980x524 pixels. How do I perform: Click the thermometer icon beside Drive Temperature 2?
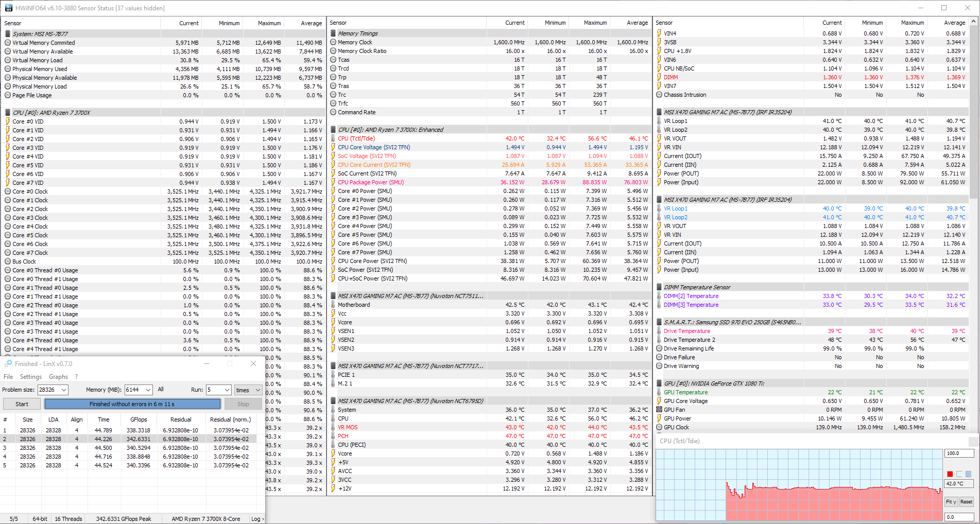(x=659, y=340)
